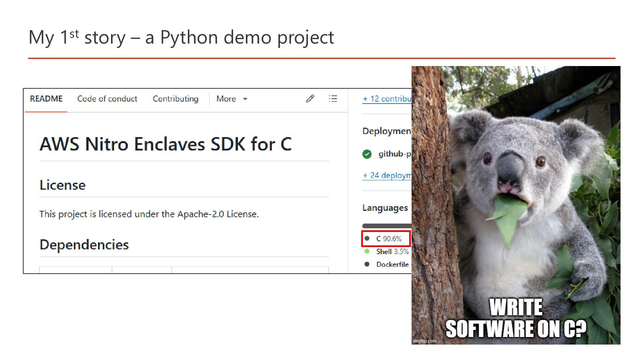Open the README outline list icon
Viewport: 644px width, 362px height.
(x=333, y=99)
